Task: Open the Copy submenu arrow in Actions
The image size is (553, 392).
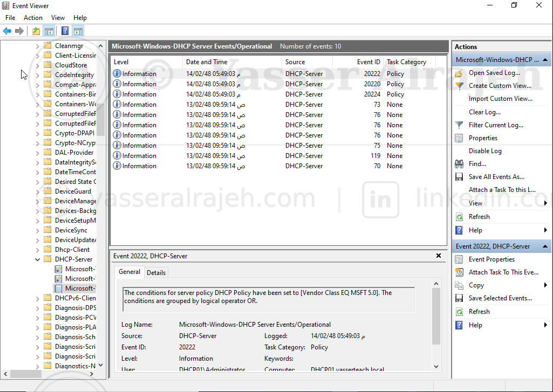Action: pyautogui.click(x=545, y=285)
